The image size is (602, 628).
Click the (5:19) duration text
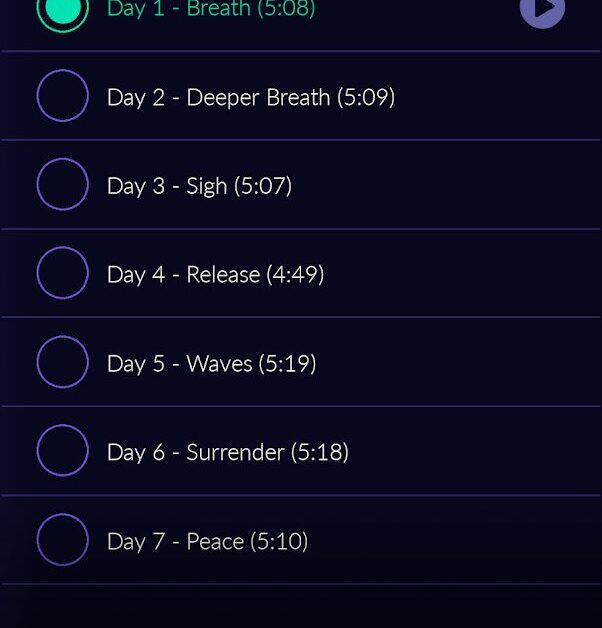tap(288, 364)
